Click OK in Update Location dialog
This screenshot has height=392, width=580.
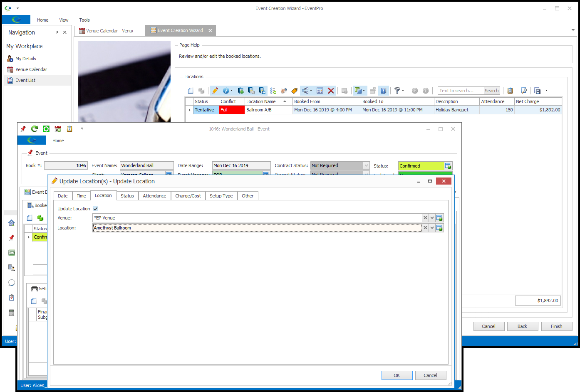pyautogui.click(x=397, y=375)
